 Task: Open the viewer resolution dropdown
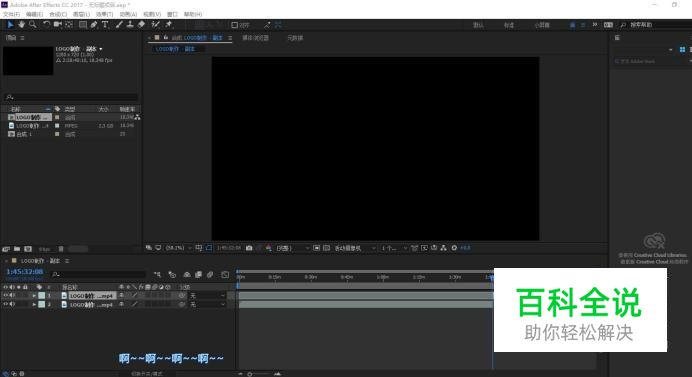[293, 248]
